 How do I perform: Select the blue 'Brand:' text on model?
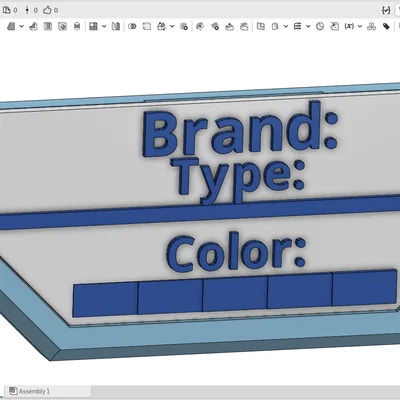tap(240, 129)
